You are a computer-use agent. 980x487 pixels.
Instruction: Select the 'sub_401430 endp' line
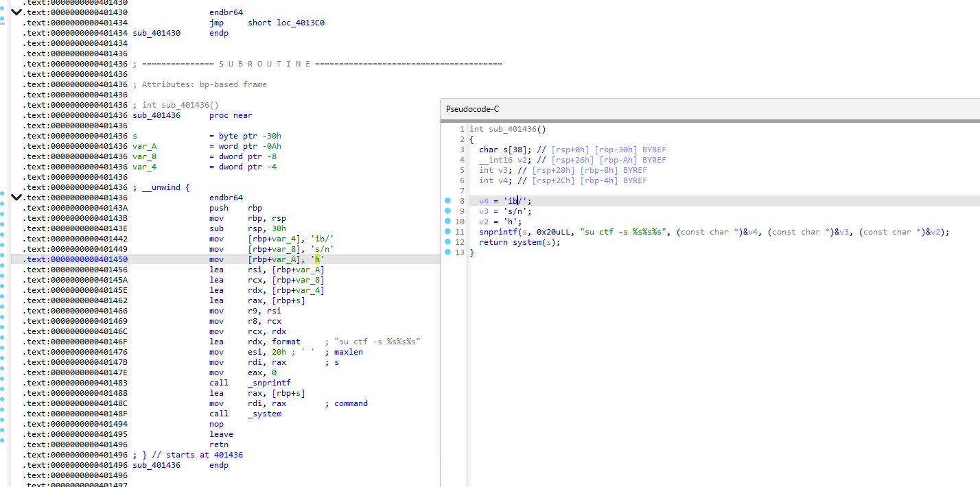pos(180,33)
